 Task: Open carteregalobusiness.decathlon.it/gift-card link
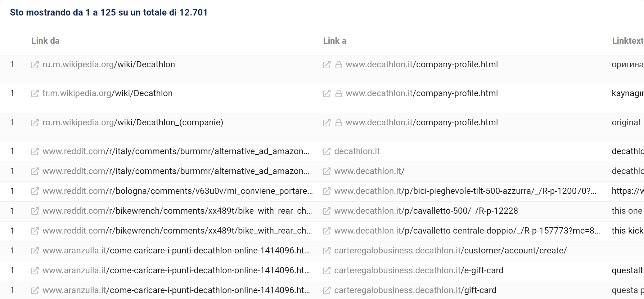click(x=415, y=290)
